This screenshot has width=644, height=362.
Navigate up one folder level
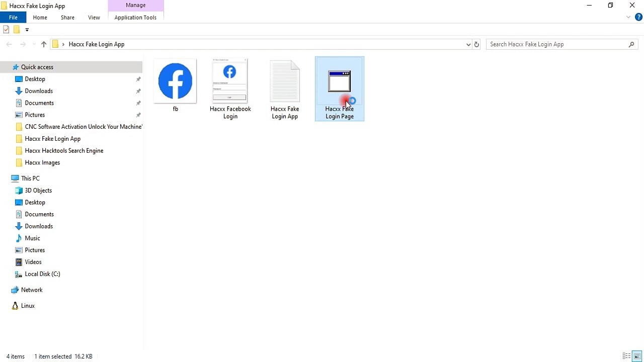(44, 44)
